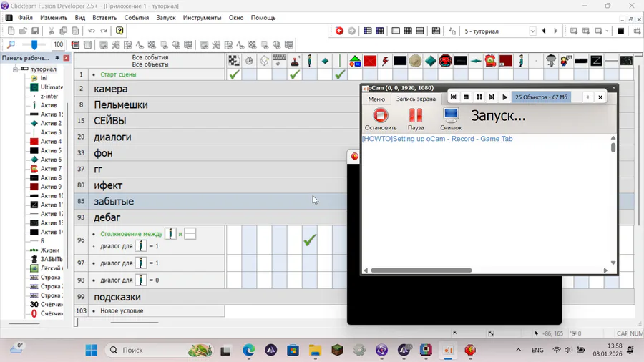
Task: Click the Special conditions chessboard column icon
Action: 234,61
